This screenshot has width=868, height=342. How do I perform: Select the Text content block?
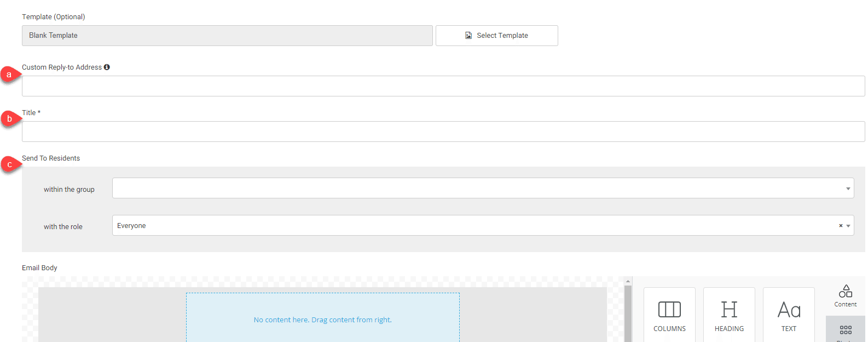pyautogui.click(x=789, y=315)
